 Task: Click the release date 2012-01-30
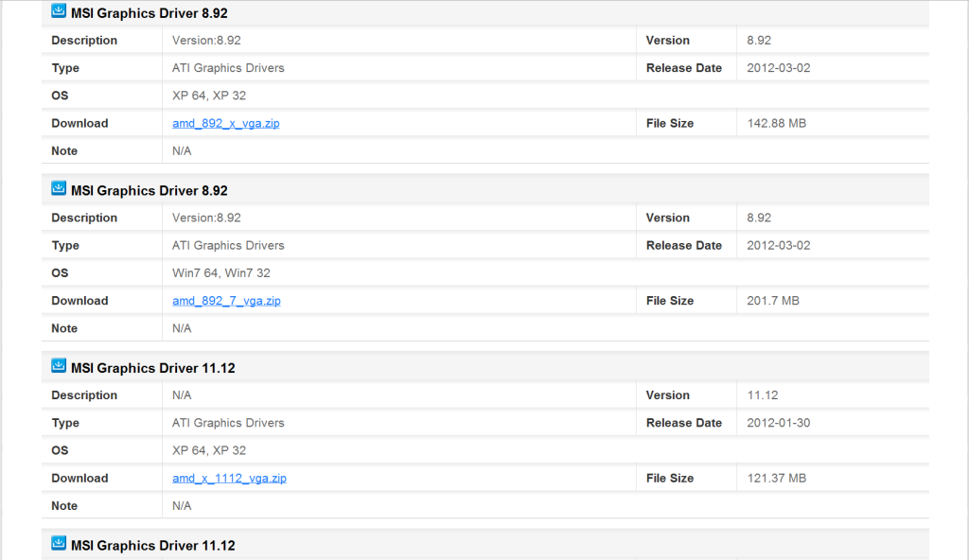[x=778, y=423]
